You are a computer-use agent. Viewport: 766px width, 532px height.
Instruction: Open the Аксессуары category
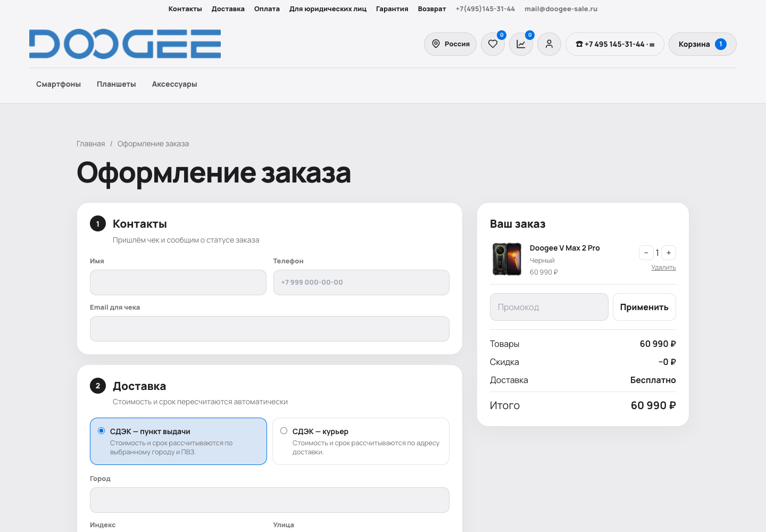pyautogui.click(x=174, y=84)
